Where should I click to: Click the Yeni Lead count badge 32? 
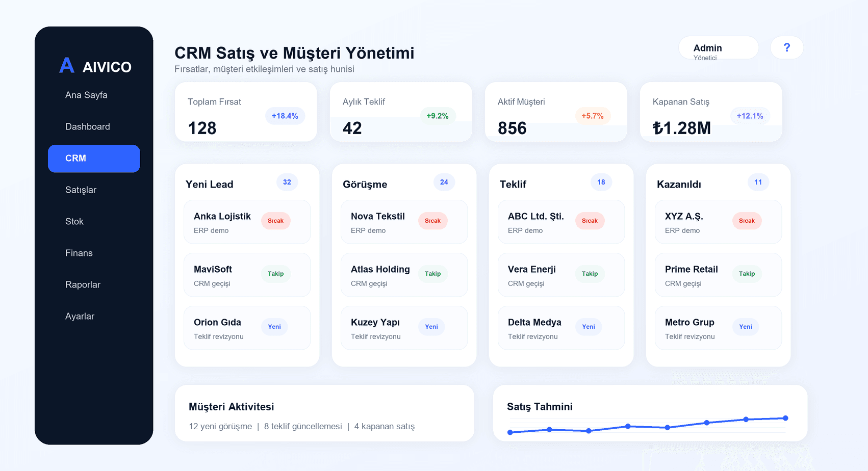click(287, 182)
